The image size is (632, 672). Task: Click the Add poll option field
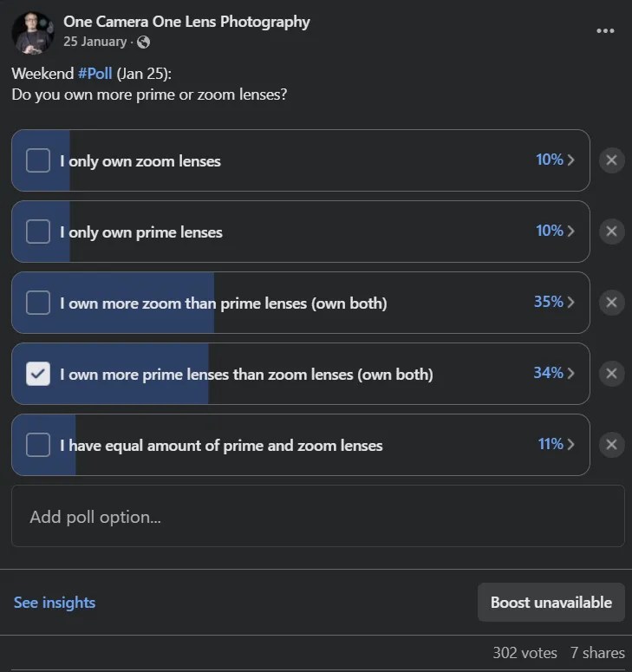click(x=317, y=517)
